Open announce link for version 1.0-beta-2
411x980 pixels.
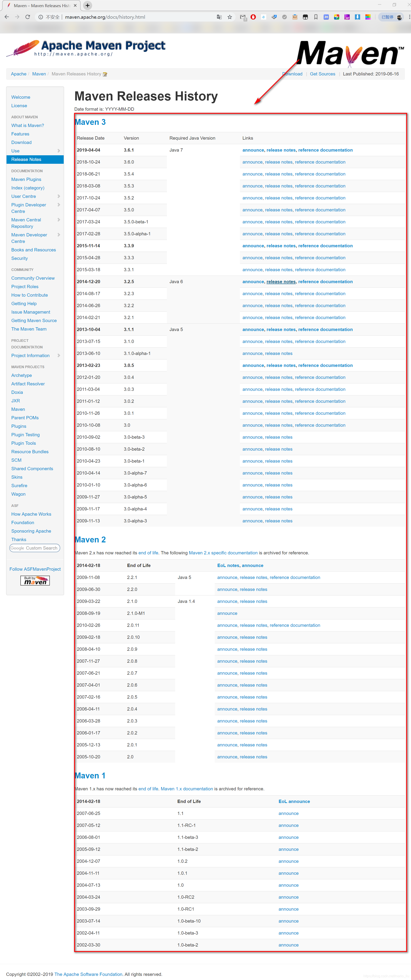click(288, 945)
